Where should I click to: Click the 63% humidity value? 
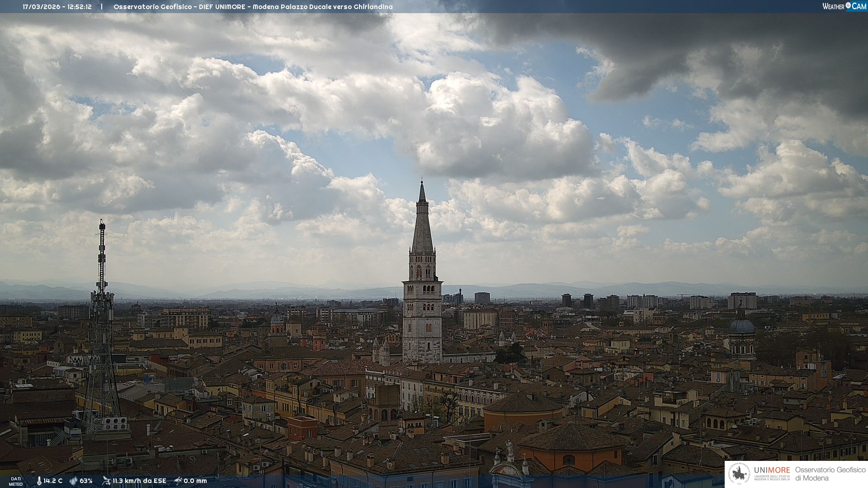86,481
